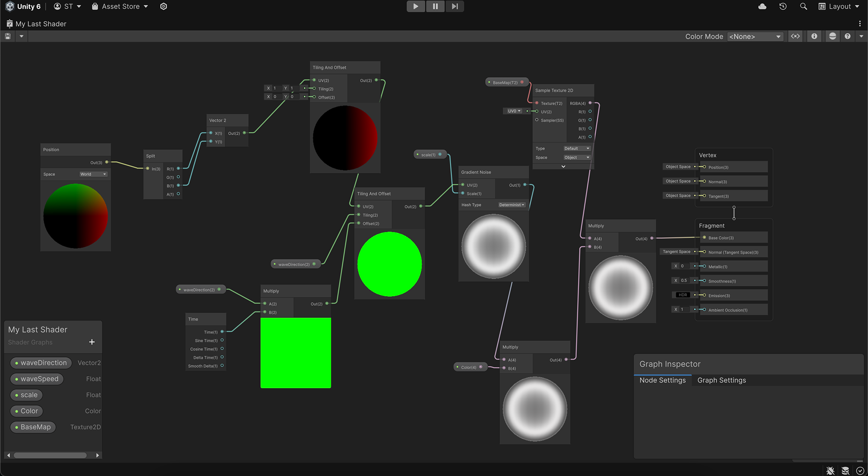Start Play mode with the play button
This screenshot has width=868, height=476.
pos(415,6)
